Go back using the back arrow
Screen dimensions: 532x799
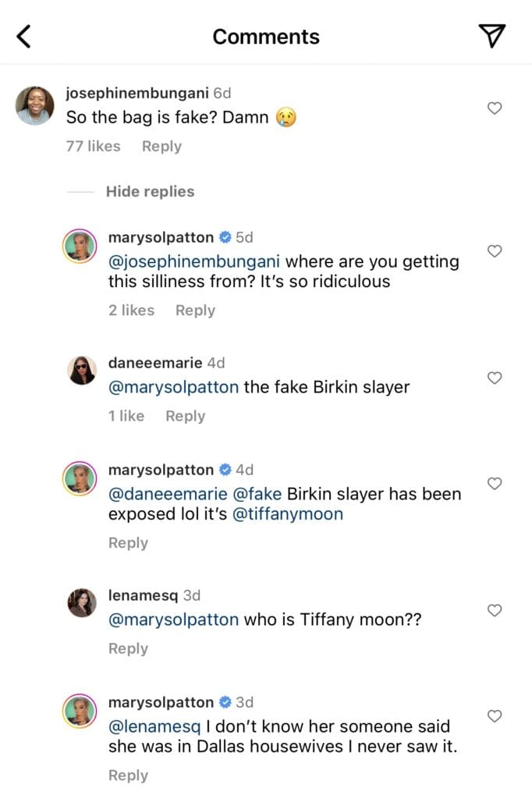pos(23,35)
